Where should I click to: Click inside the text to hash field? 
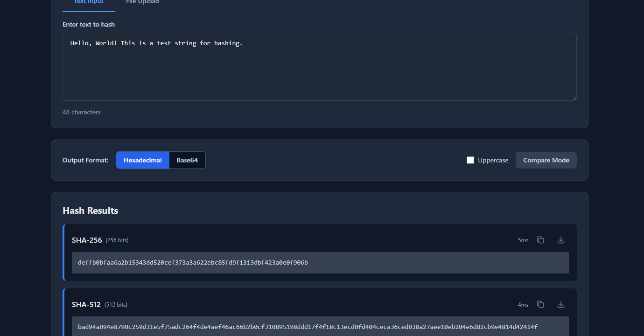pyautogui.click(x=320, y=67)
